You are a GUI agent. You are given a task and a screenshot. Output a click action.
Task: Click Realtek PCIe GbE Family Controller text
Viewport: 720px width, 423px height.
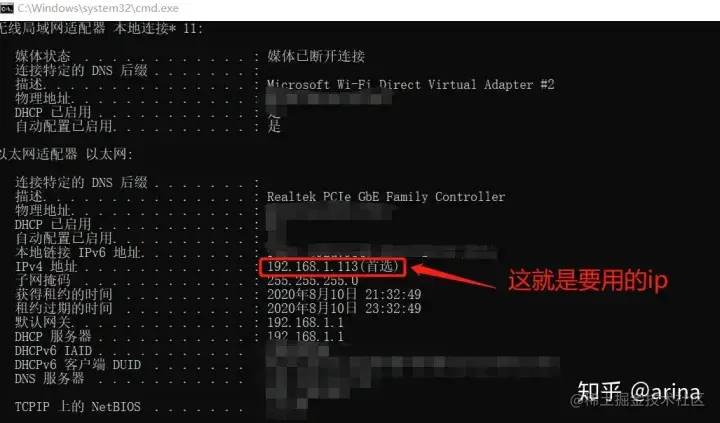[x=386, y=197]
